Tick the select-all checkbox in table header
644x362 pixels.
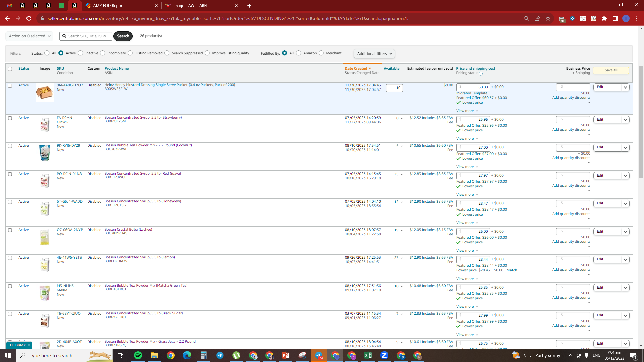[x=10, y=69]
